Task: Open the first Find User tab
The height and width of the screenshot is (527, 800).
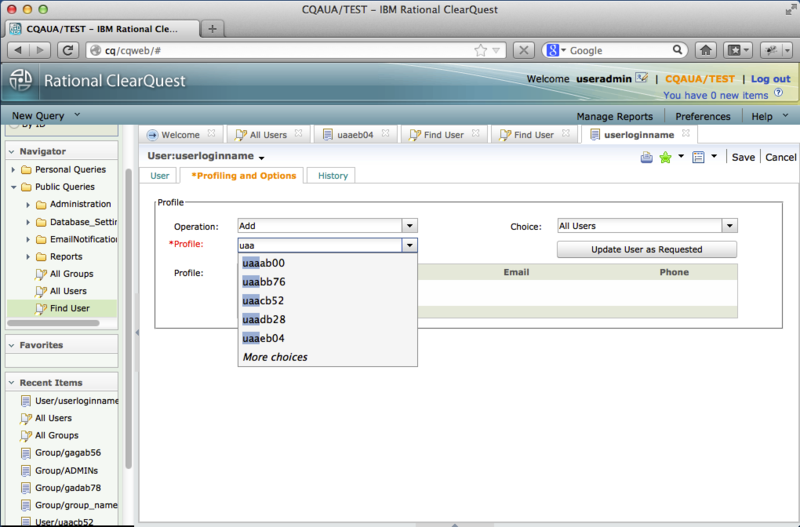Action: [x=443, y=135]
